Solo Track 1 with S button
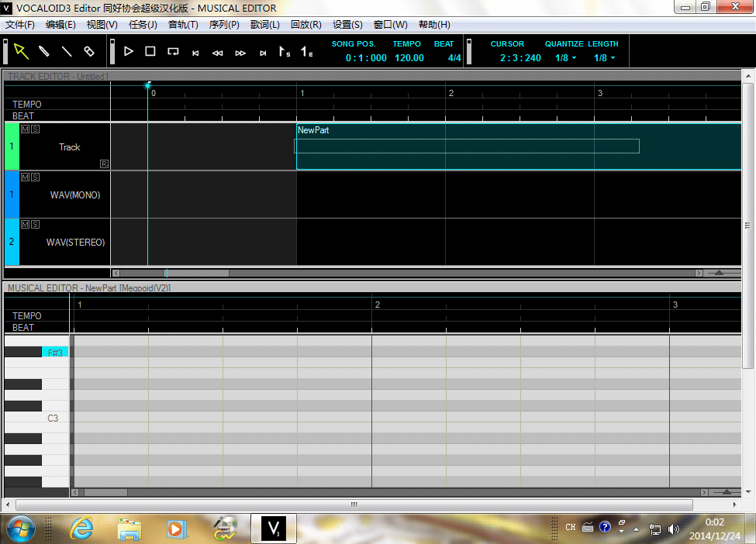 tap(35, 129)
